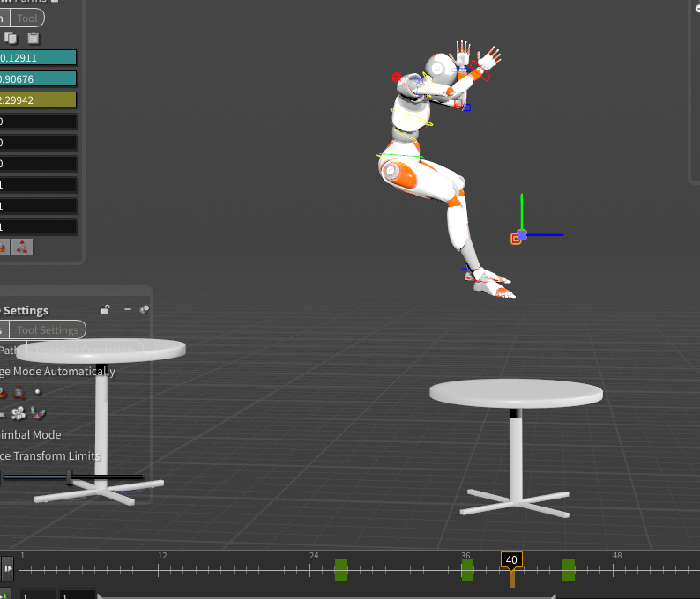
Task: Select the colored axes orientation icon
Action: click(38, 413)
